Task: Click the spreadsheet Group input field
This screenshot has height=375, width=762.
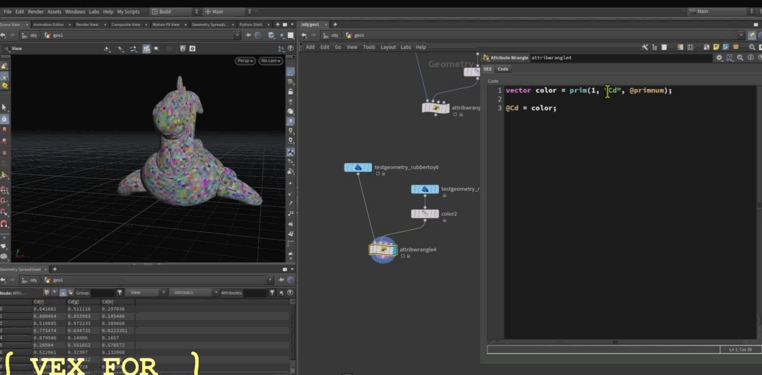Action: click(102, 293)
